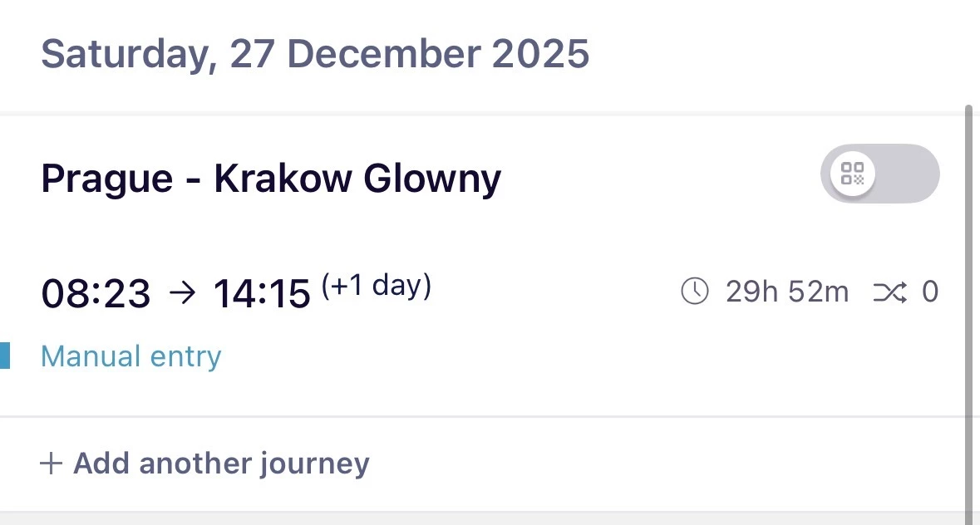This screenshot has width=980, height=525.
Task: Select the Saturday, 27 December 2025 date header
Action: (x=315, y=54)
